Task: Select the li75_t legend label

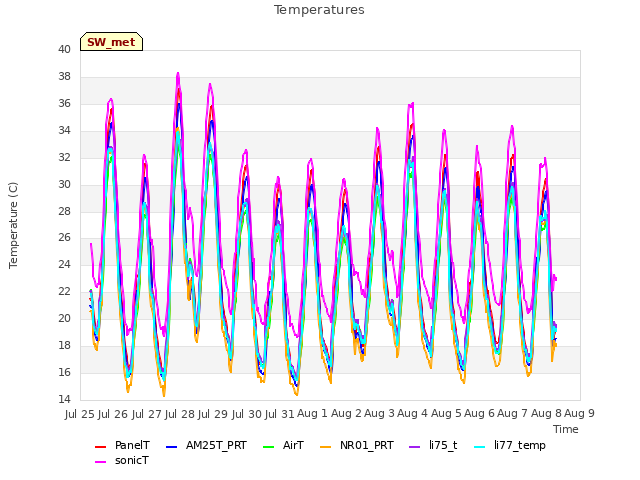Action: pos(443,445)
